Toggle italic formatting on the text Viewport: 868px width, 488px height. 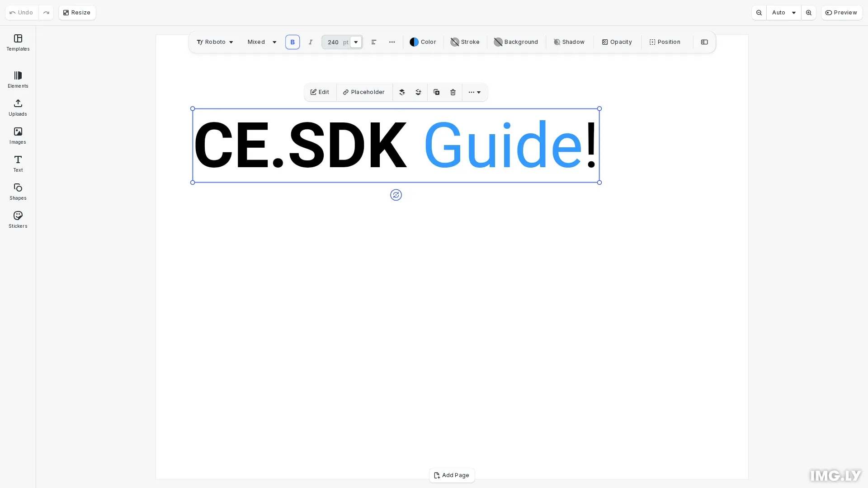311,42
